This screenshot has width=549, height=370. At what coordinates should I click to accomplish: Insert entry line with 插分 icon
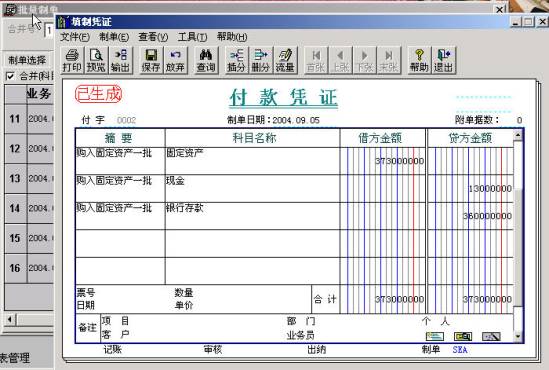point(236,61)
